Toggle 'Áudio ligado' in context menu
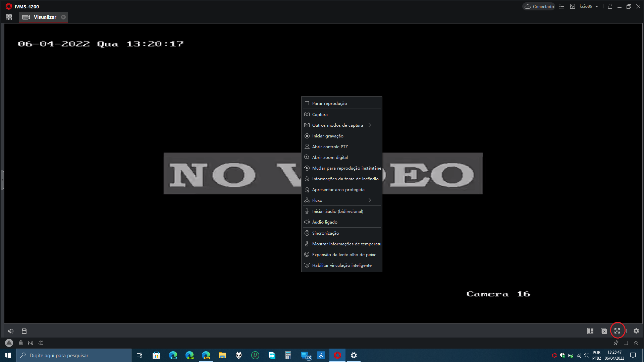The width and height of the screenshot is (644, 362). (324, 222)
